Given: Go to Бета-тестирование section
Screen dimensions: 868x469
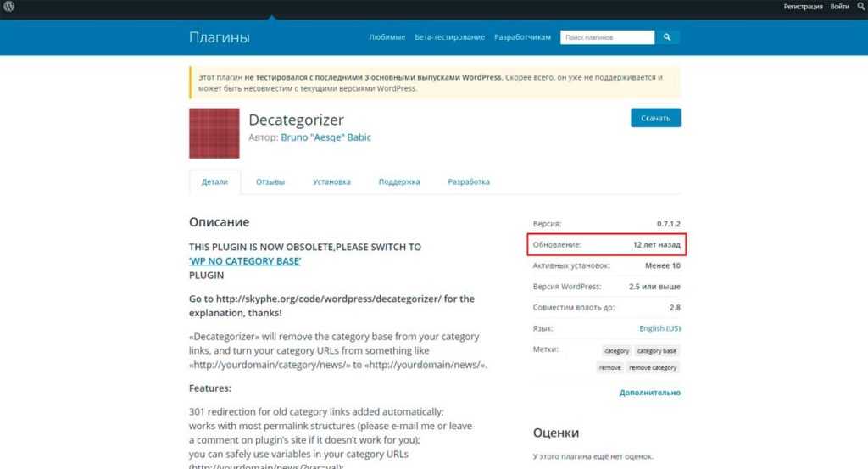Looking at the screenshot, I should (x=449, y=37).
